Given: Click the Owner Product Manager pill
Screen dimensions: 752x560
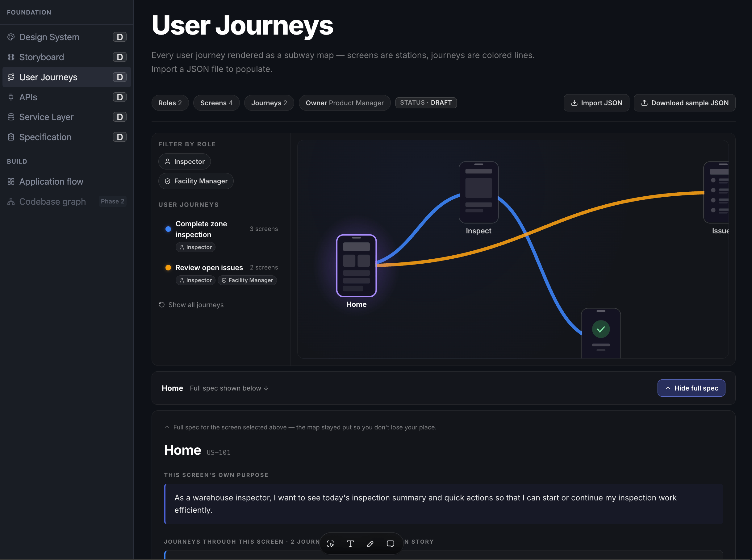Looking at the screenshot, I should coord(345,103).
